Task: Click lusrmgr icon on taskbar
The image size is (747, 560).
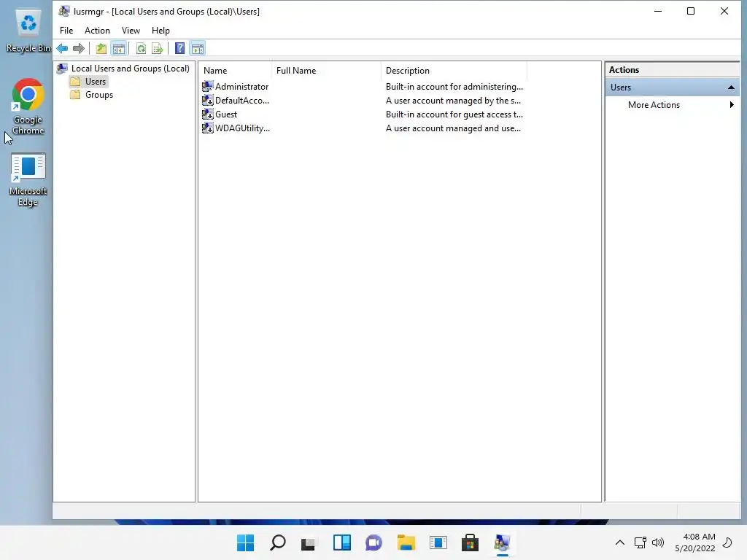Action: pos(502,542)
